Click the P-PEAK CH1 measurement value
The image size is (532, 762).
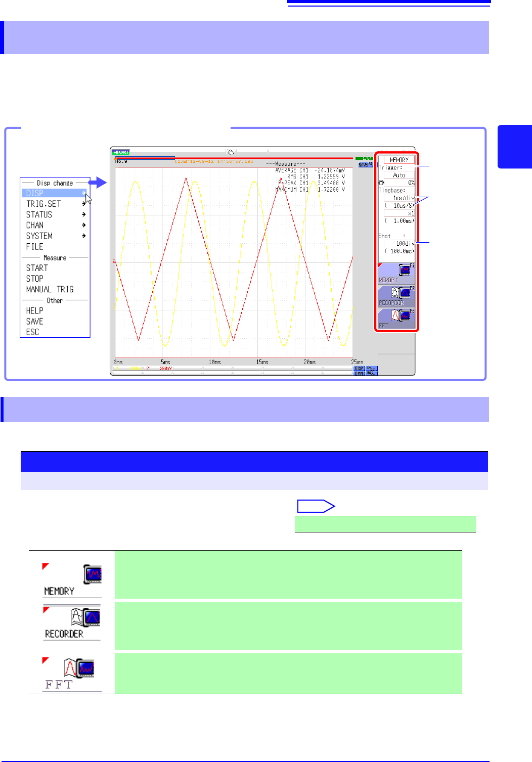click(x=331, y=183)
